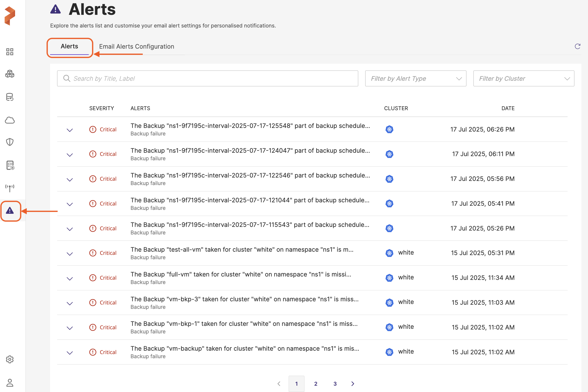Open the shield security icon in sidebar
The height and width of the screenshot is (392, 588).
[x=10, y=142]
